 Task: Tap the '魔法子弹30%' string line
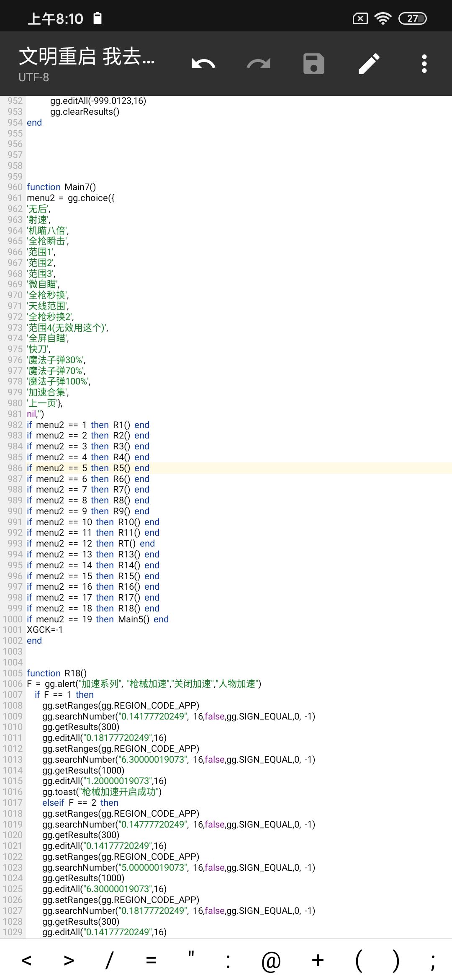coord(56,360)
